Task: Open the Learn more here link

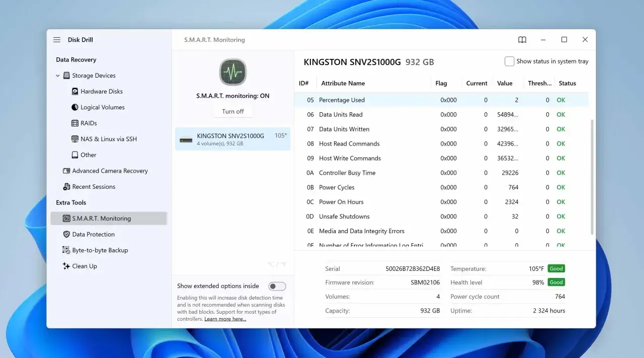Action: click(225, 319)
